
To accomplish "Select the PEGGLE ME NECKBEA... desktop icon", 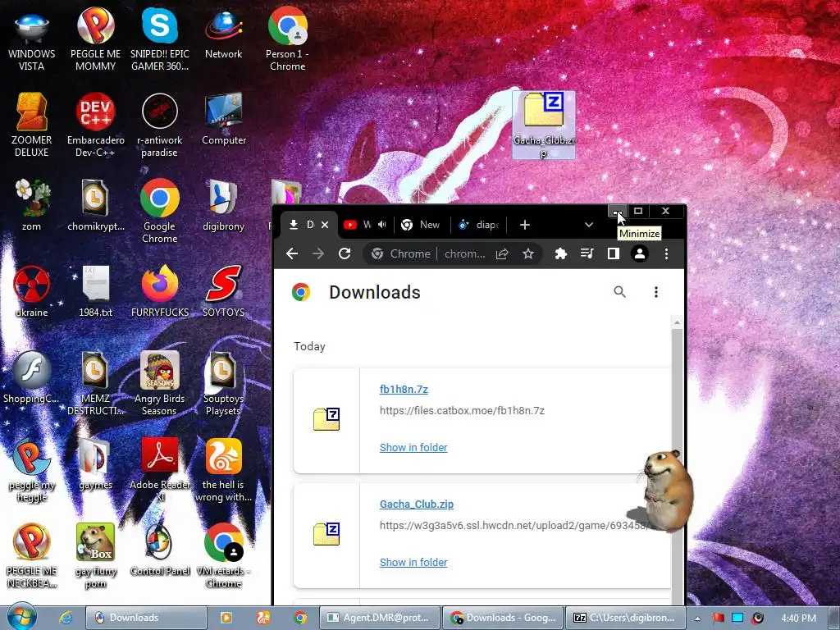I will pos(32,556).
